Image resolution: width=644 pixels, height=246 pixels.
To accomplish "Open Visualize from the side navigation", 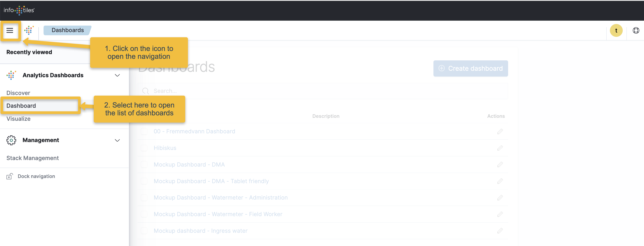I will click(x=19, y=119).
